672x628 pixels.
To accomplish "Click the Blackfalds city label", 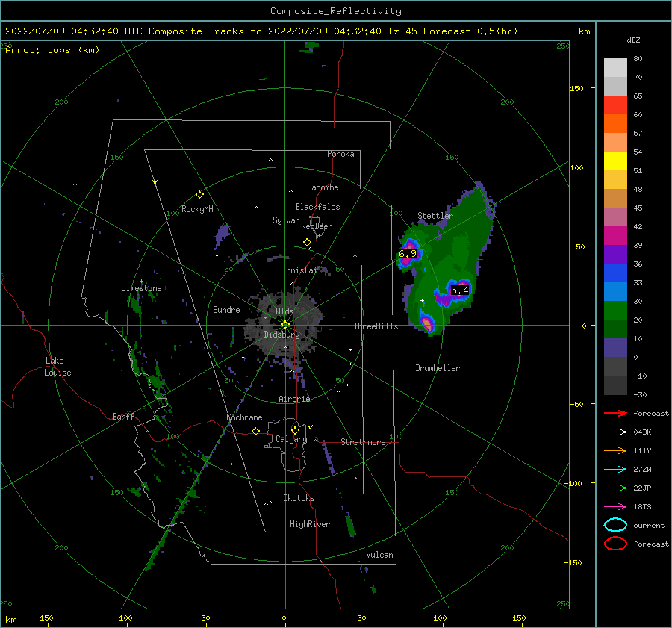I will tap(317, 207).
